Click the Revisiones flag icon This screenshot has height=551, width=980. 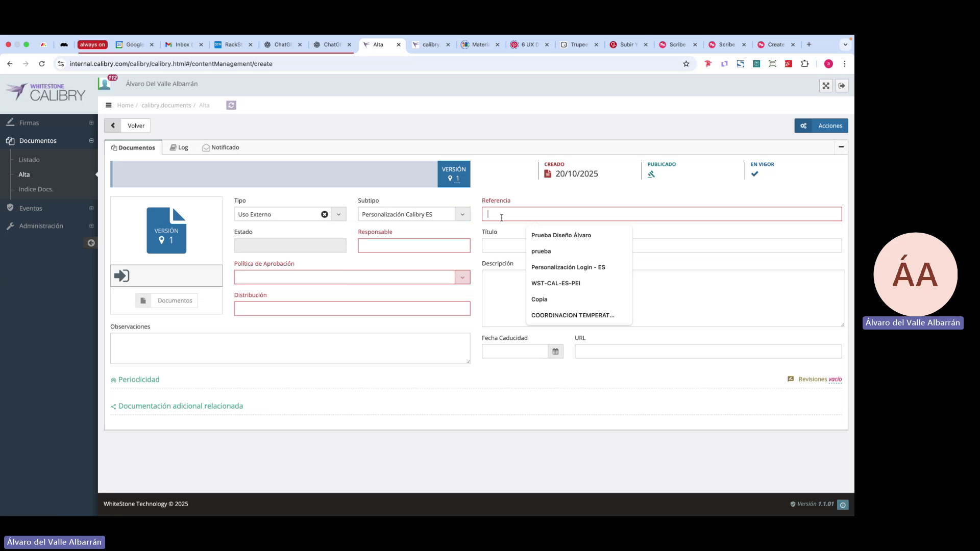(791, 379)
